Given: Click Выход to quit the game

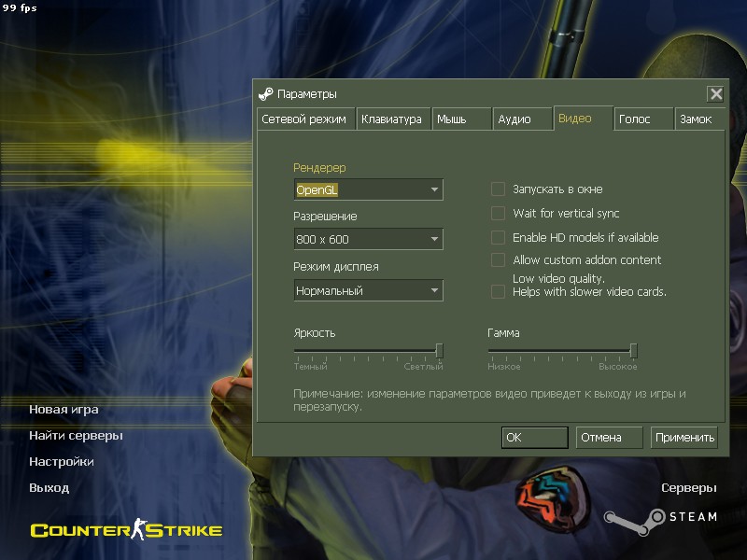Looking at the screenshot, I should (x=49, y=487).
